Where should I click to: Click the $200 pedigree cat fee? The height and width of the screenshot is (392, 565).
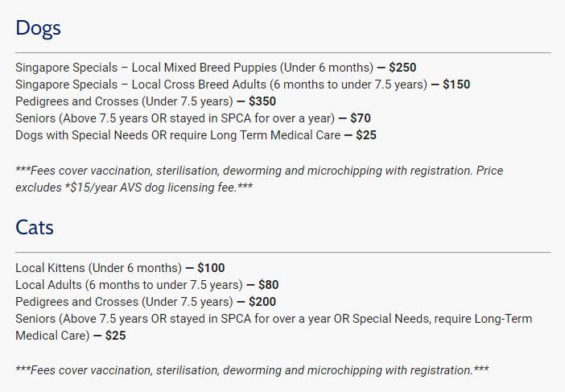262,302
